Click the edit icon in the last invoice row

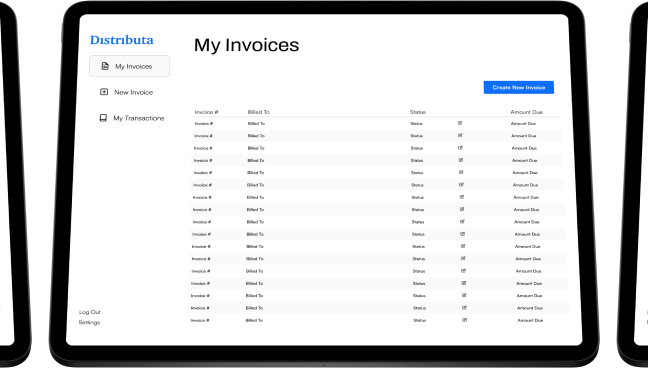click(465, 320)
